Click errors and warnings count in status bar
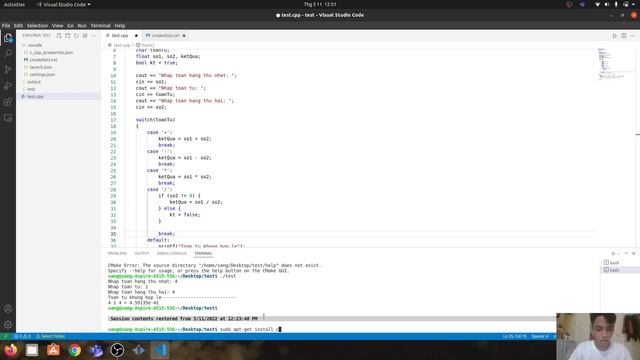 click(x=22, y=337)
